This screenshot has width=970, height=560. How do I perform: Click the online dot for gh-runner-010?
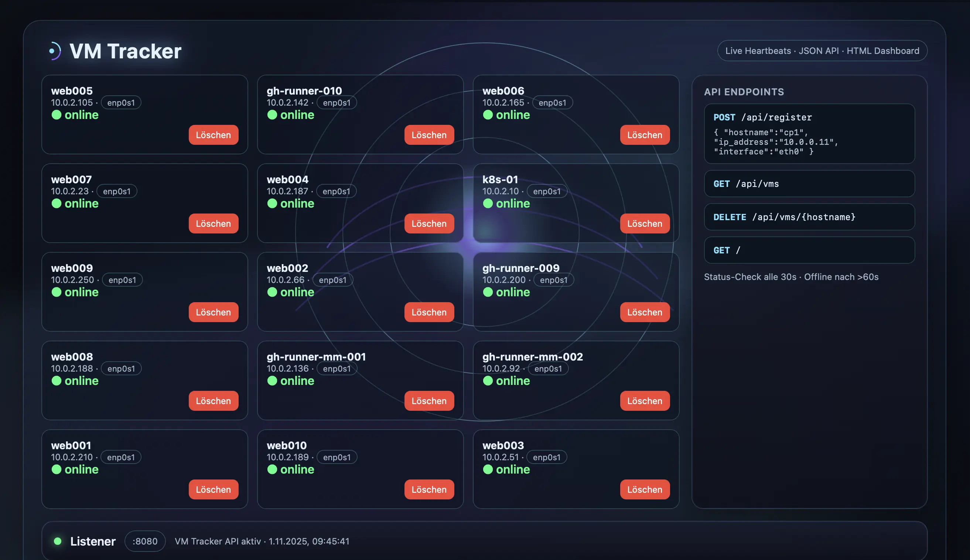(x=273, y=115)
